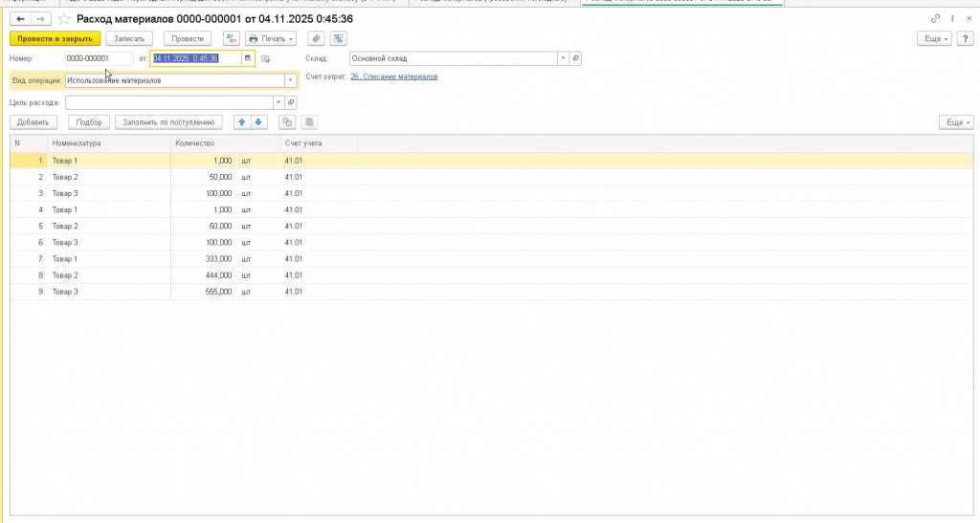Click the empty Цель расхода field
The width and height of the screenshot is (980, 523).
[x=168, y=102]
